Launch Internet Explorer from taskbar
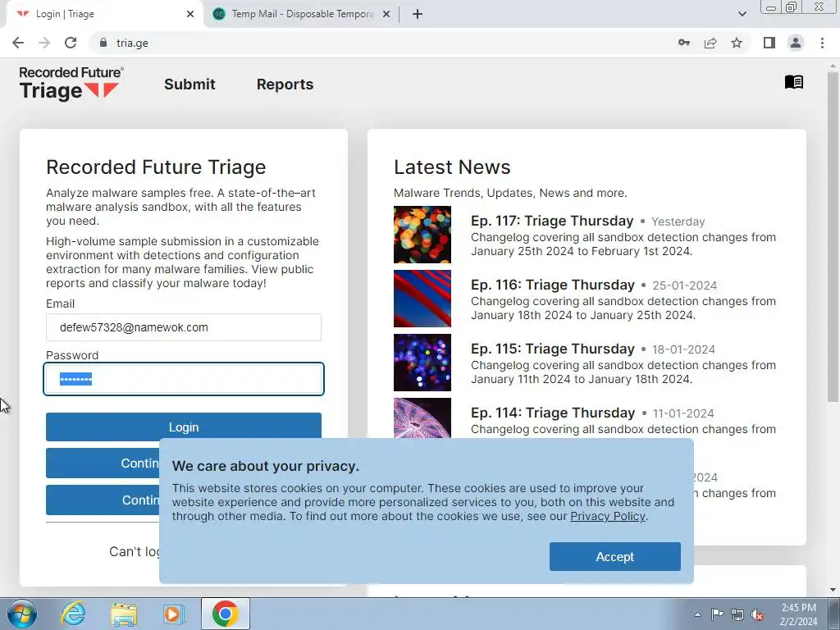This screenshot has height=630, width=840. (x=73, y=614)
